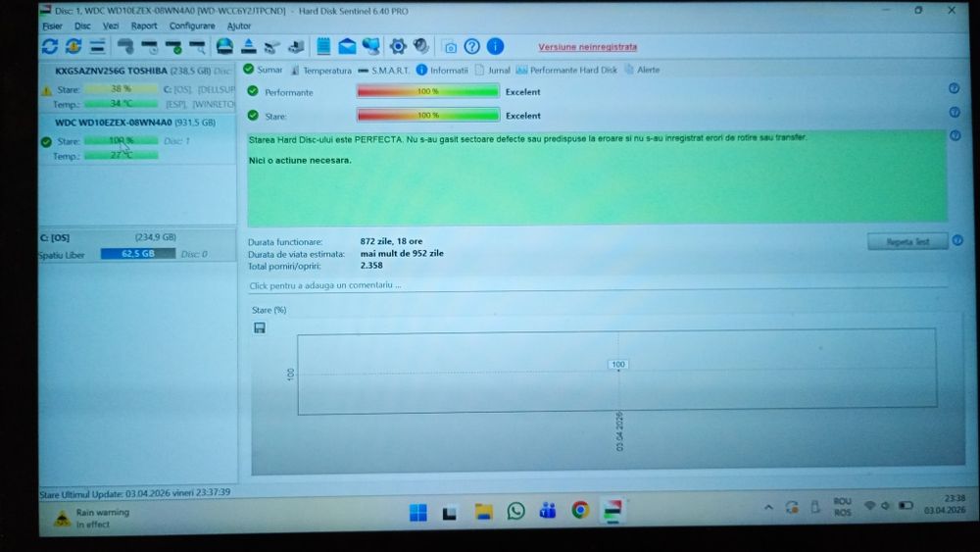Click the help icon beside Stare row

coord(955,113)
